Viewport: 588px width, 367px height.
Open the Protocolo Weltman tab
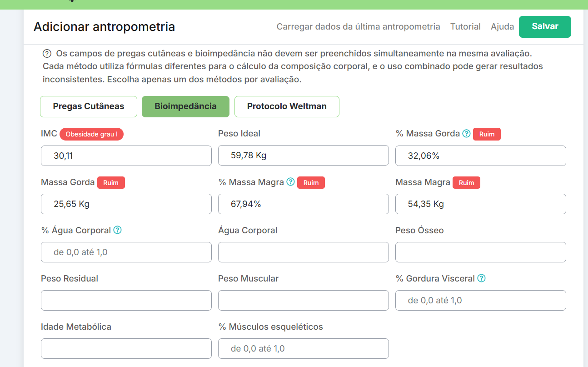[x=287, y=106]
